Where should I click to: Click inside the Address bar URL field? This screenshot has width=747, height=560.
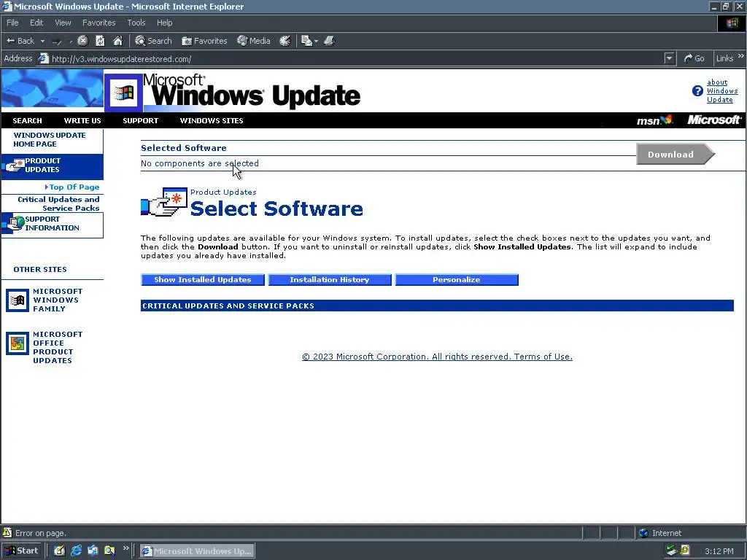[x=355, y=59]
